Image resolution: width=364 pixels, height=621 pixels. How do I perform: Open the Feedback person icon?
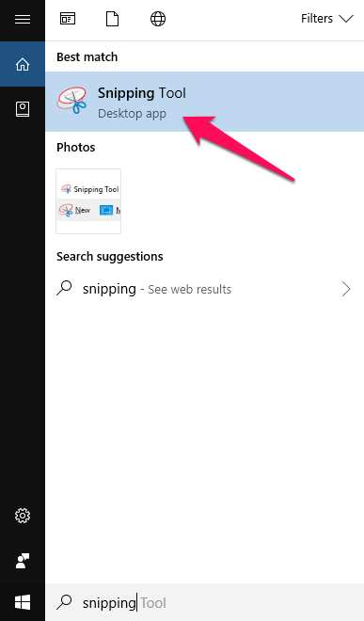[x=23, y=561]
